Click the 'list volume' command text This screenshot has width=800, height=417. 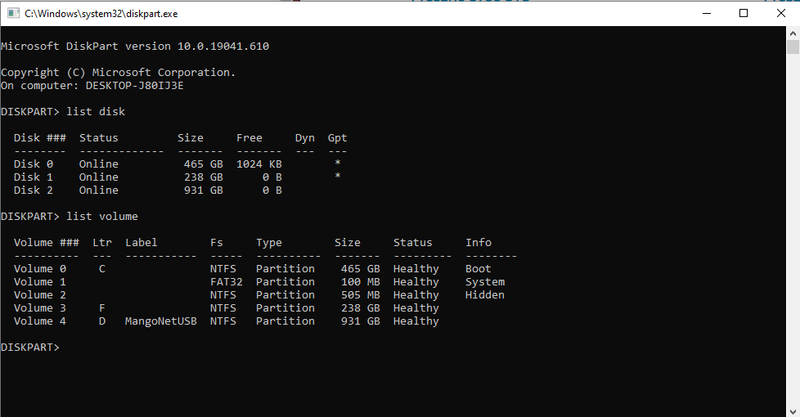click(x=102, y=216)
